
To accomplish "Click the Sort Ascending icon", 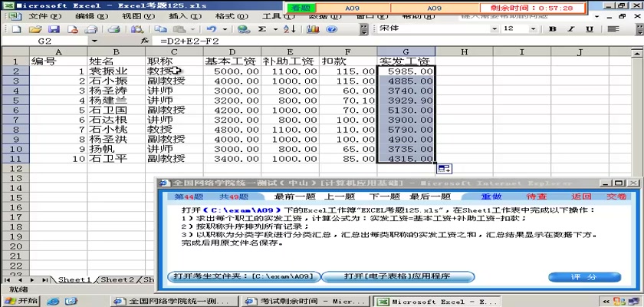I will click(290, 29).
